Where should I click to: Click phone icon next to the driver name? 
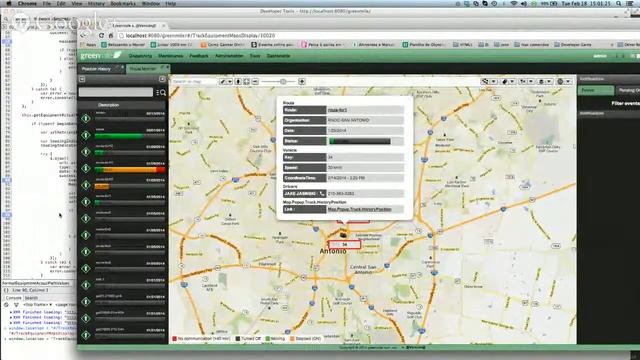[322, 193]
